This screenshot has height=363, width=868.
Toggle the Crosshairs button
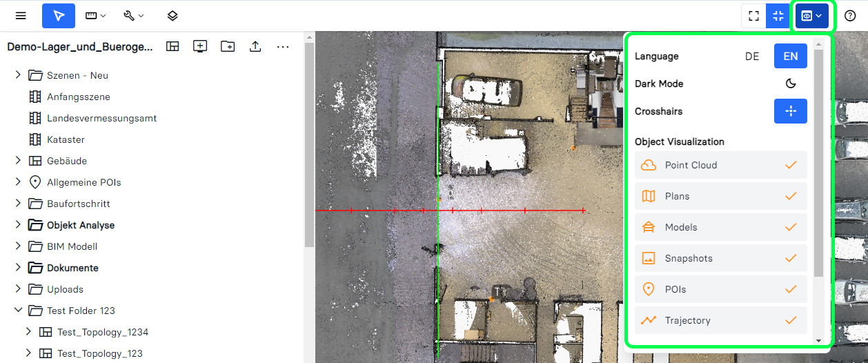pyautogui.click(x=791, y=111)
